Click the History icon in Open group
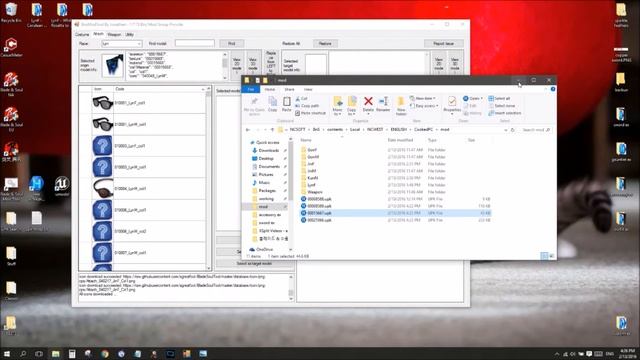This screenshot has width=640, height=360. (466, 113)
